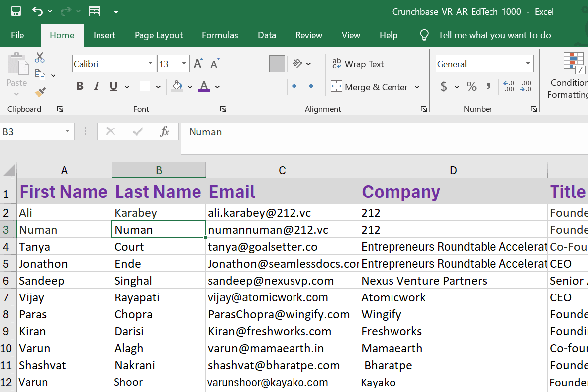Expand Fill Color dropdown arrow
The width and height of the screenshot is (588, 392).
[190, 87]
